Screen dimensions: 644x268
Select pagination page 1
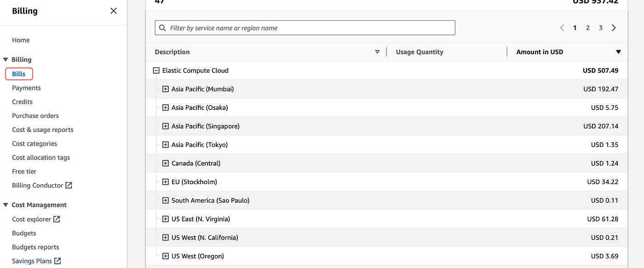(x=575, y=28)
